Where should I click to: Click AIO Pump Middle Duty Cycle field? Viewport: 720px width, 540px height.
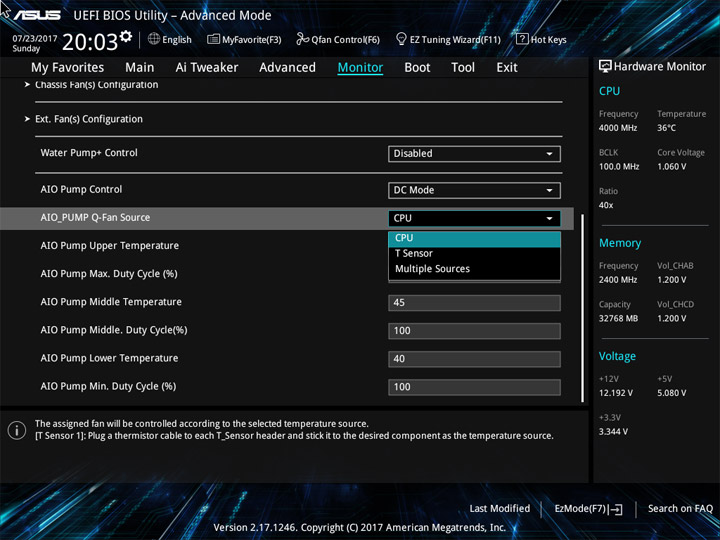(x=474, y=331)
